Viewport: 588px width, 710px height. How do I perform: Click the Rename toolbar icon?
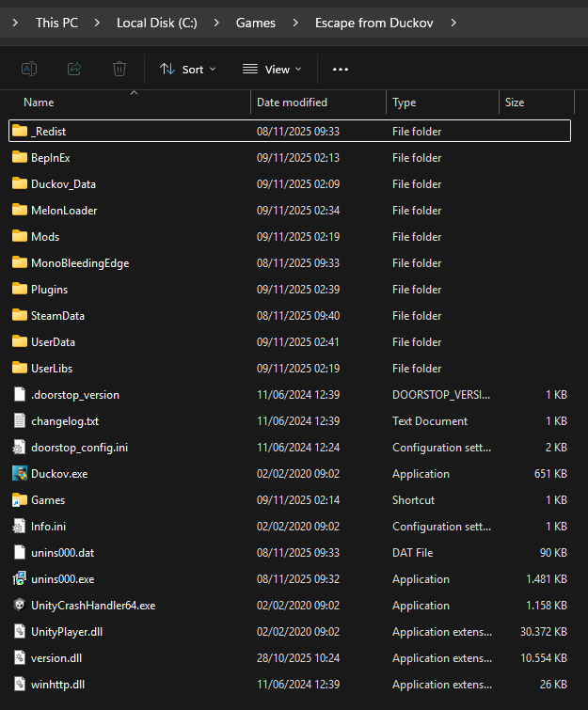[x=29, y=69]
